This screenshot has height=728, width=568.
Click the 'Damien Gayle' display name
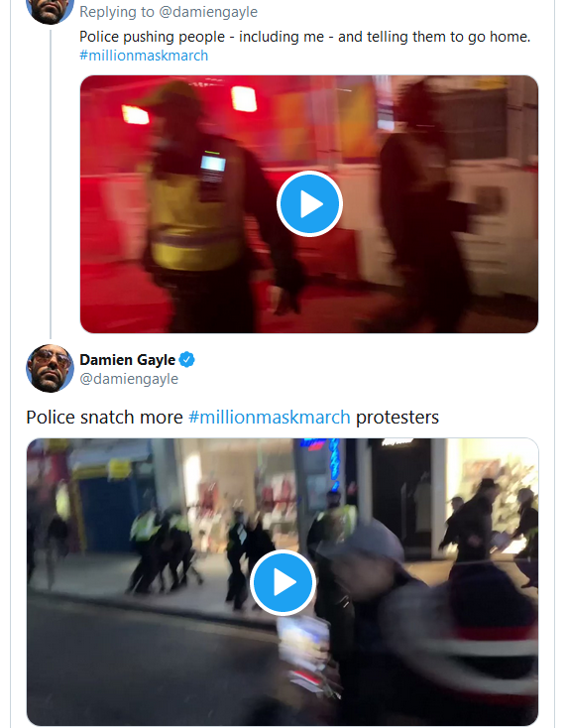point(128,360)
